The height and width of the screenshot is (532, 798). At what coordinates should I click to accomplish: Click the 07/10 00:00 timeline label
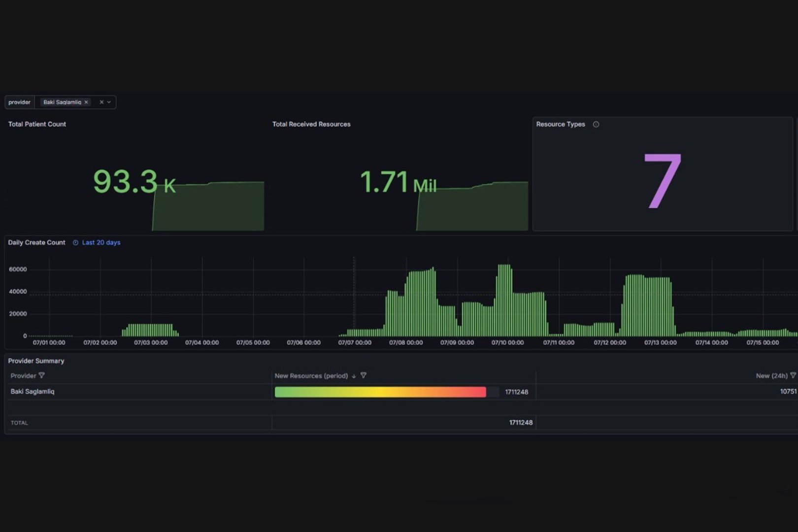point(507,342)
